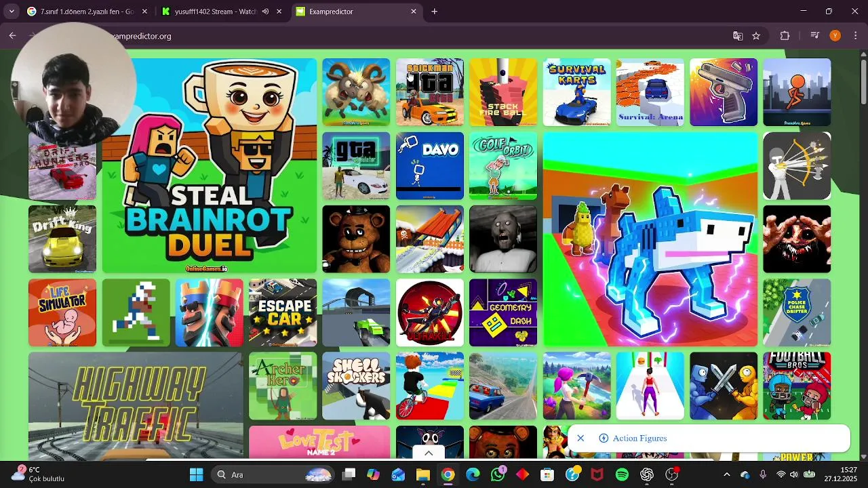
Task: Open the Highway Traffic game
Action: pos(136,405)
